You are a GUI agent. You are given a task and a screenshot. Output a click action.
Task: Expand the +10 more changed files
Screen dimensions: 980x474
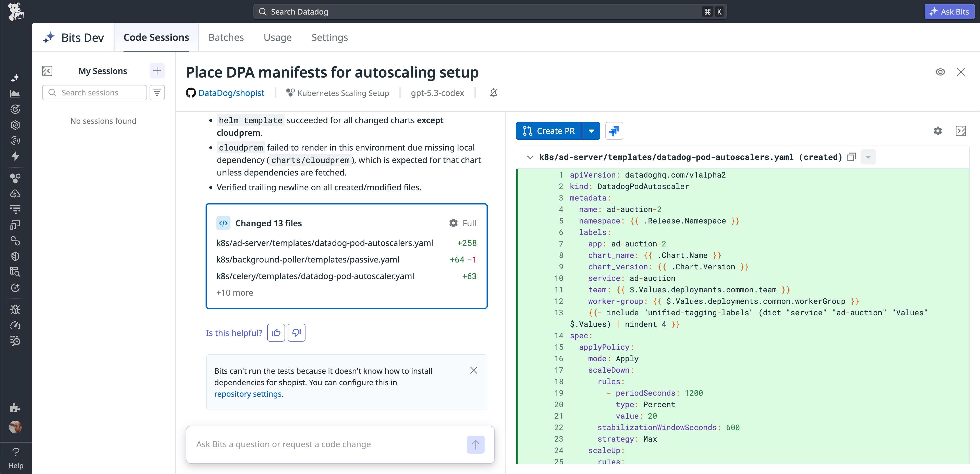point(234,293)
